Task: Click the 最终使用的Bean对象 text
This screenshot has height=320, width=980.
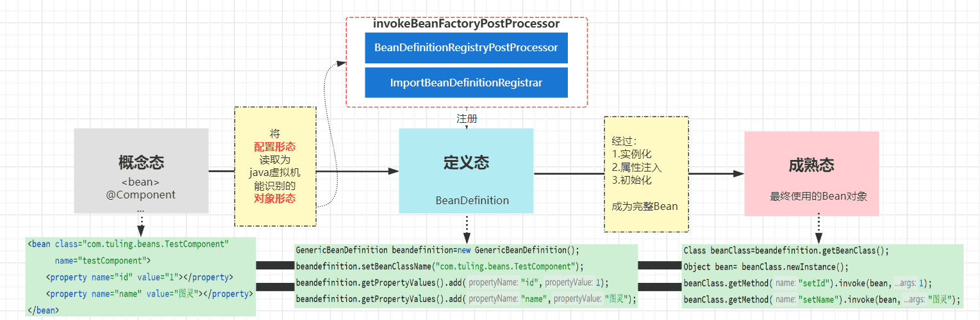Action: coord(818,196)
